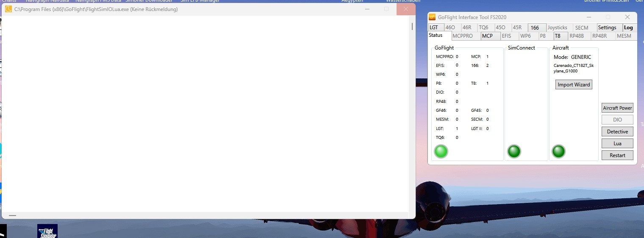Select the WP6 tab
644x238 pixels.
(528, 36)
